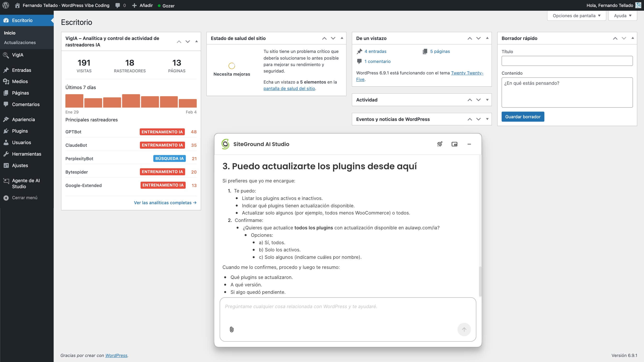This screenshot has width=644, height=362.
Task: Attach a file with the paperclip icon
Action: tap(231, 329)
